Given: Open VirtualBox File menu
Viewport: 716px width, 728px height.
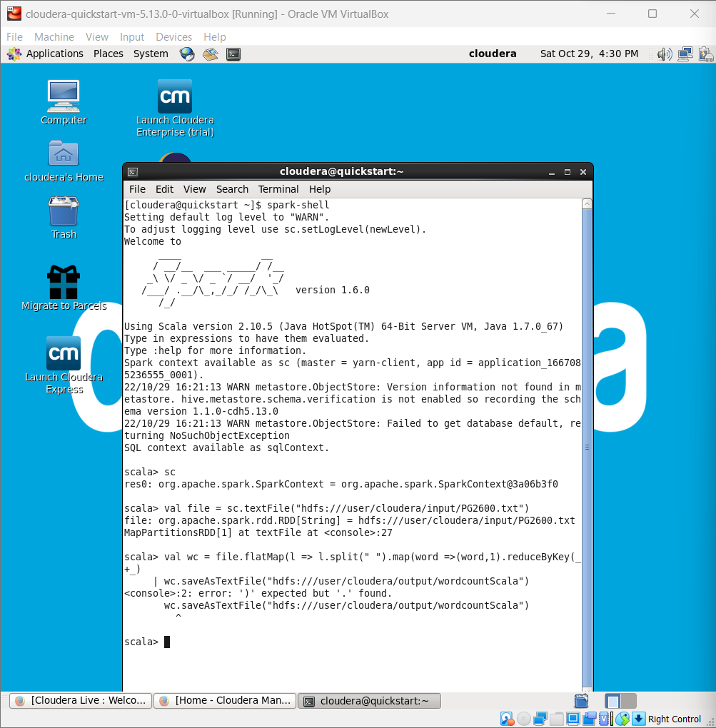Looking at the screenshot, I should [14, 36].
